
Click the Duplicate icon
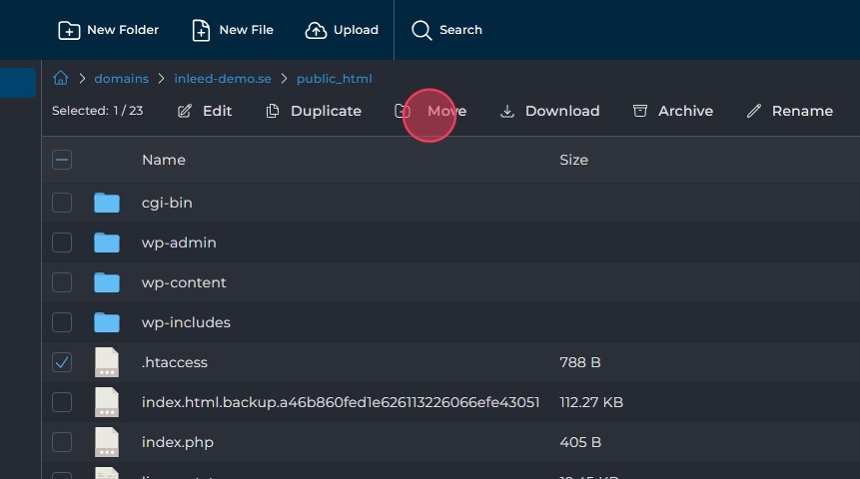[x=273, y=111]
